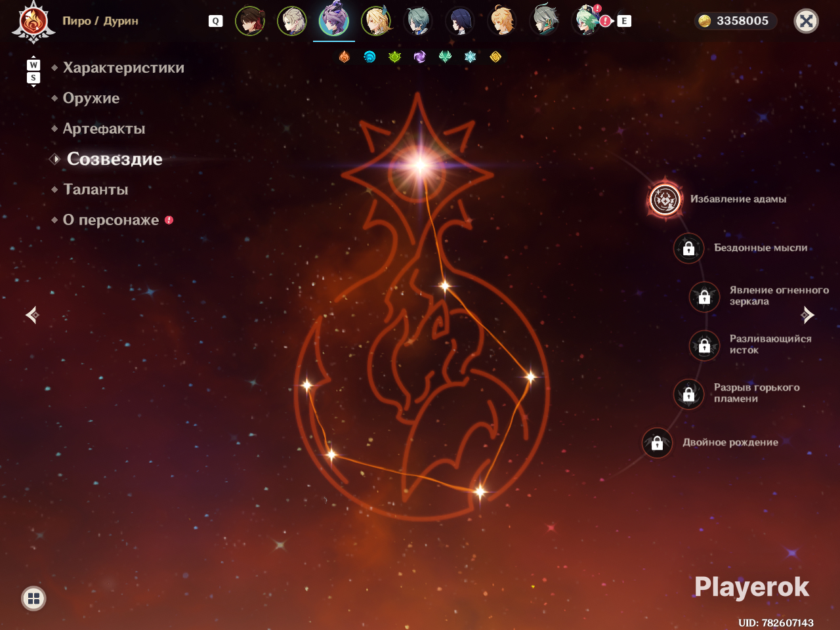
Task: Open the Характеристики menu section
Action: point(123,68)
